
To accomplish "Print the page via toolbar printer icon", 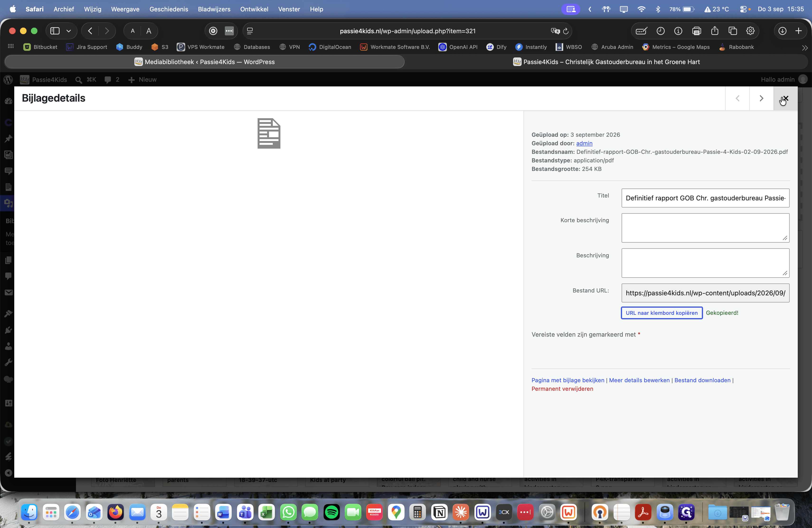I will tap(697, 31).
